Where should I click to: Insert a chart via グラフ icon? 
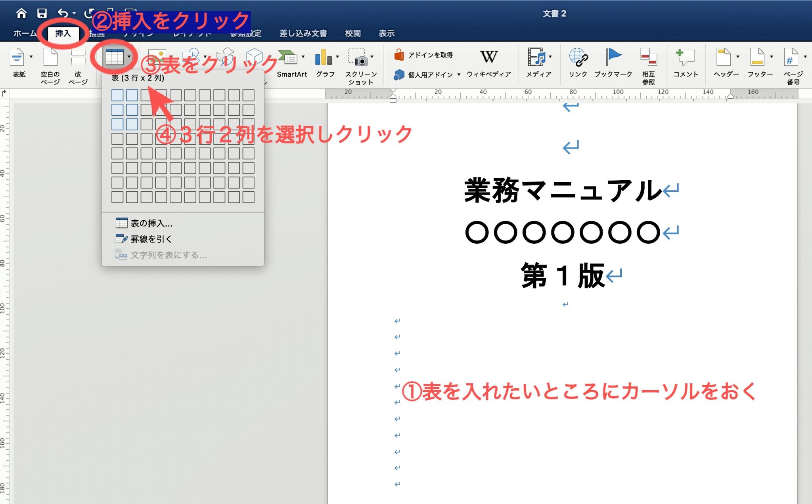tap(324, 63)
